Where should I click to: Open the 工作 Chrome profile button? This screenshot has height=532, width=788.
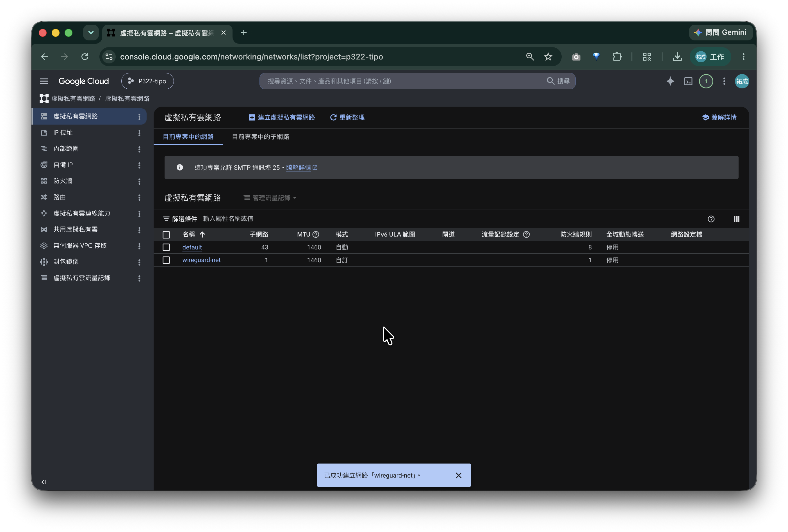coord(710,57)
